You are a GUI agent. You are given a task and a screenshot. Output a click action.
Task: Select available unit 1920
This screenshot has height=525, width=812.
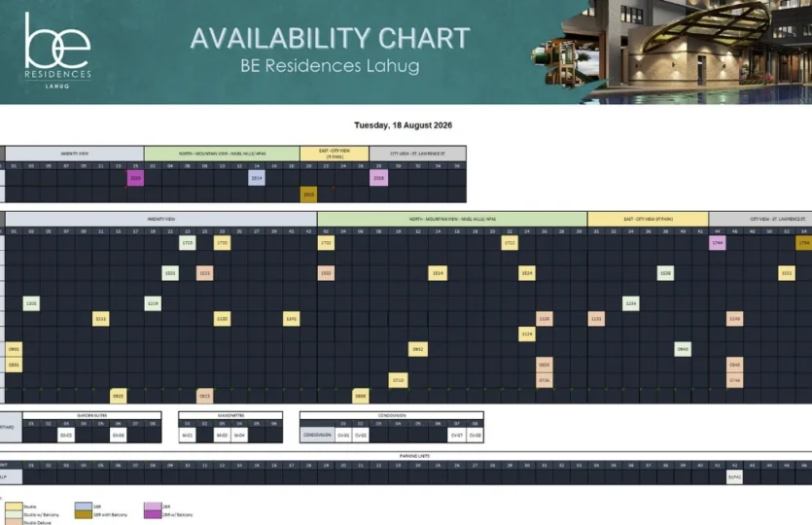pyautogui.click(x=308, y=194)
